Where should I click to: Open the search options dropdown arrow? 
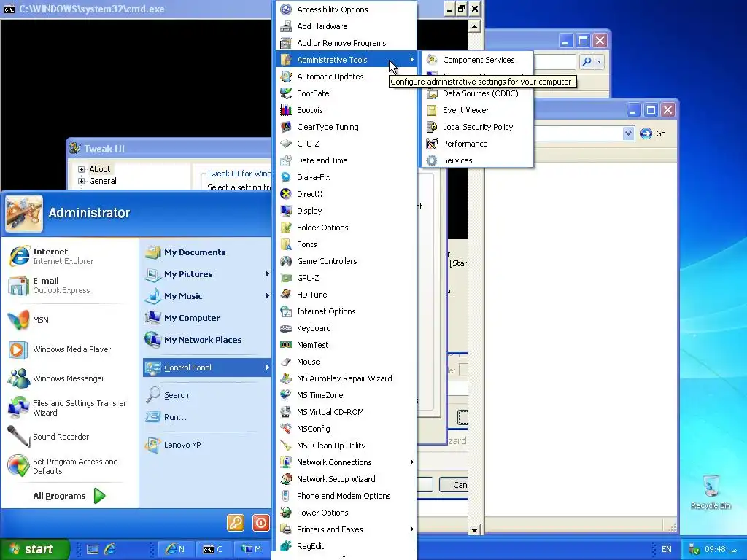[600, 61]
